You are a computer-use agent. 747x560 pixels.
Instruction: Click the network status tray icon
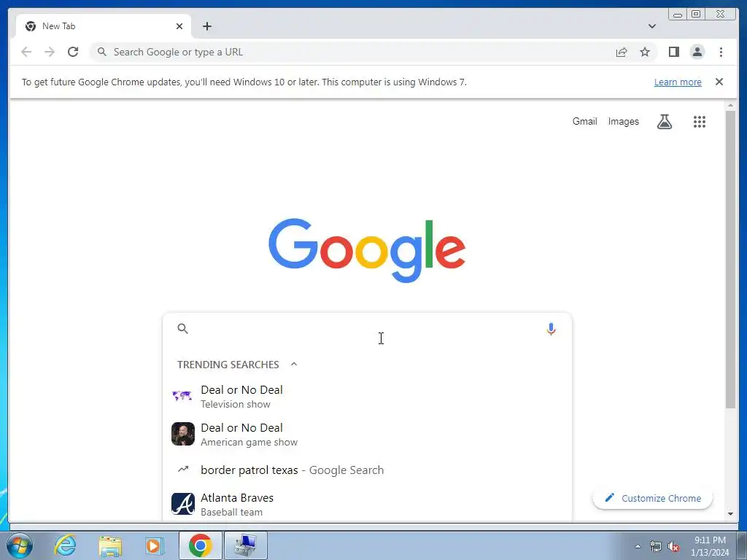(x=656, y=547)
